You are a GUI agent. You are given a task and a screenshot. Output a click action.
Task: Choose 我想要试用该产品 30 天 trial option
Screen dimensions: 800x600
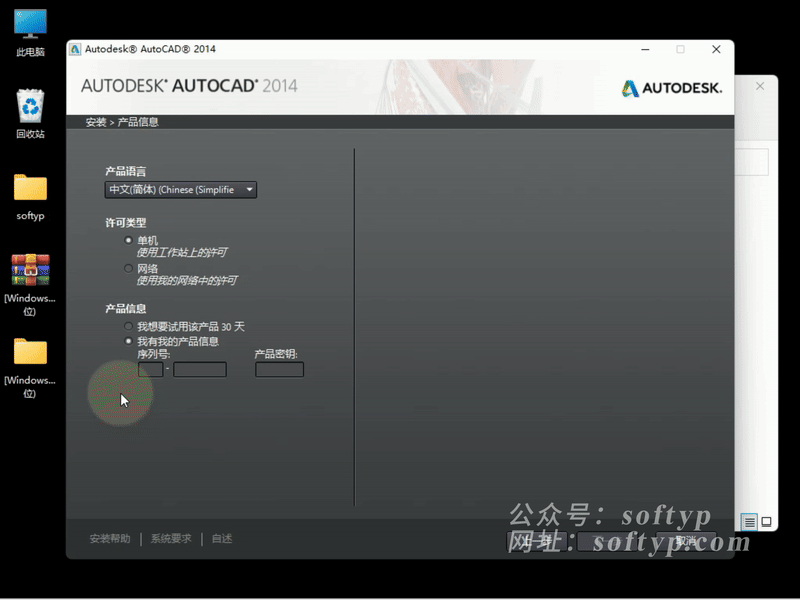(x=129, y=326)
